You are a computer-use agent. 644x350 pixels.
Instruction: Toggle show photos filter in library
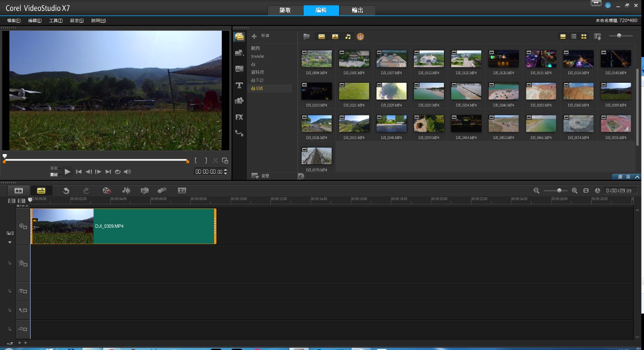[335, 36]
